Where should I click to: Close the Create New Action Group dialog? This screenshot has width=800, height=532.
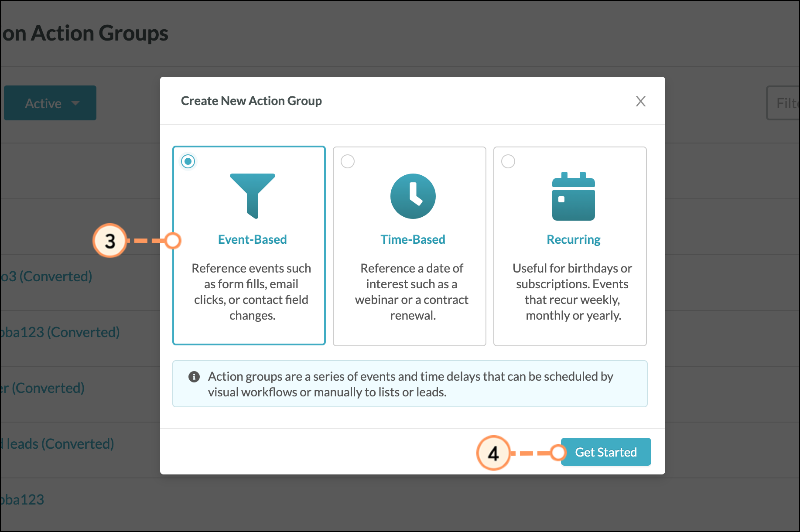[640, 101]
